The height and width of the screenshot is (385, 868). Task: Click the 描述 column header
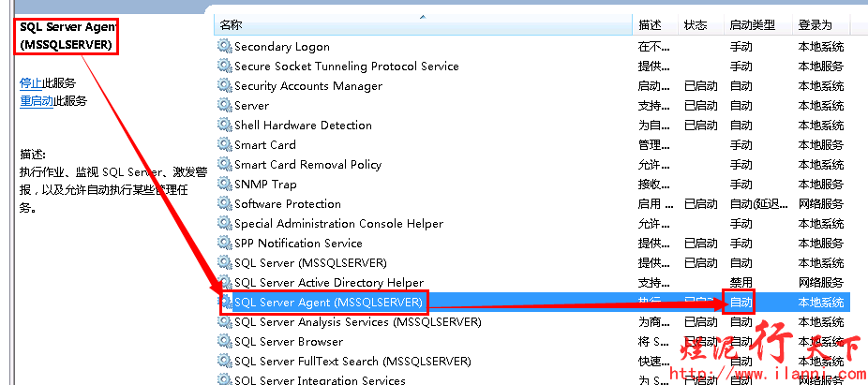click(x=650, y=25)
